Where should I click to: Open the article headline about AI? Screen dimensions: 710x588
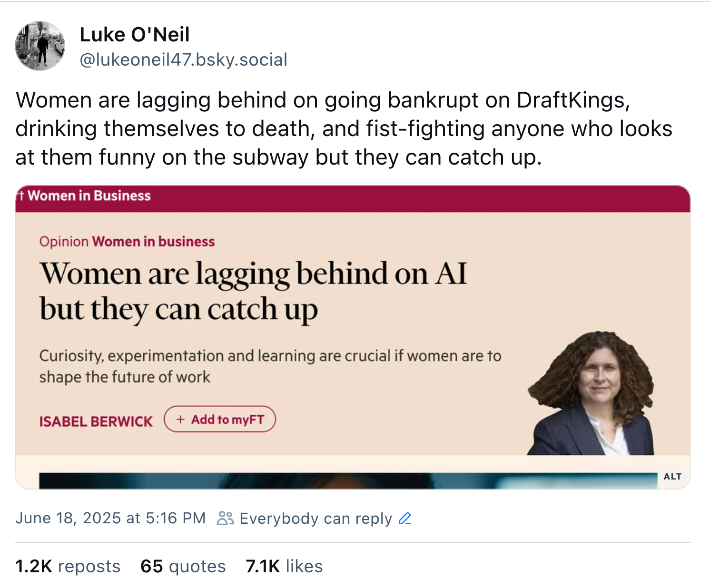point(253,292)
